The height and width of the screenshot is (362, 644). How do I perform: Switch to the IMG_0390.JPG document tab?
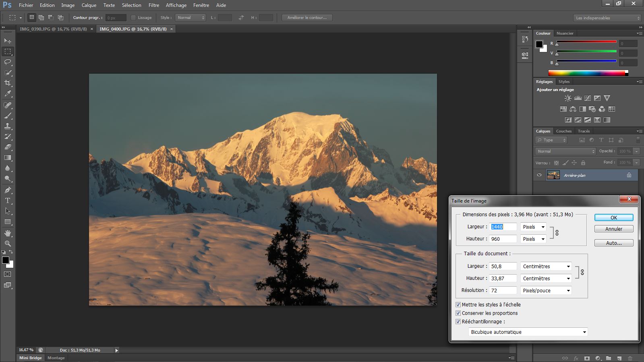point(53,29)
